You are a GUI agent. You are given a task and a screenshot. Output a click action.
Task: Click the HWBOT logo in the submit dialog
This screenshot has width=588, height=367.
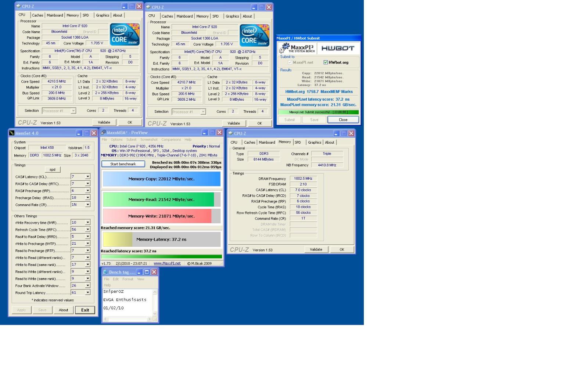pos(338,48)
